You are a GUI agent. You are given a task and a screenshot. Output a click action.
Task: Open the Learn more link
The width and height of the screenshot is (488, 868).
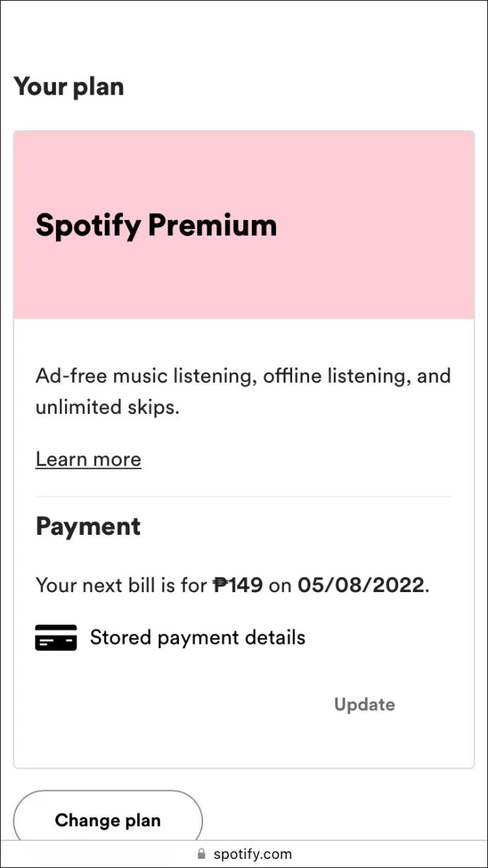88,459
